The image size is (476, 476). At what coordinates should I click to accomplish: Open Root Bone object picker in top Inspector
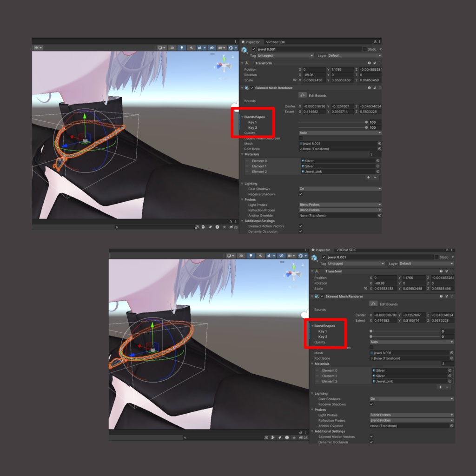point(379,149)
